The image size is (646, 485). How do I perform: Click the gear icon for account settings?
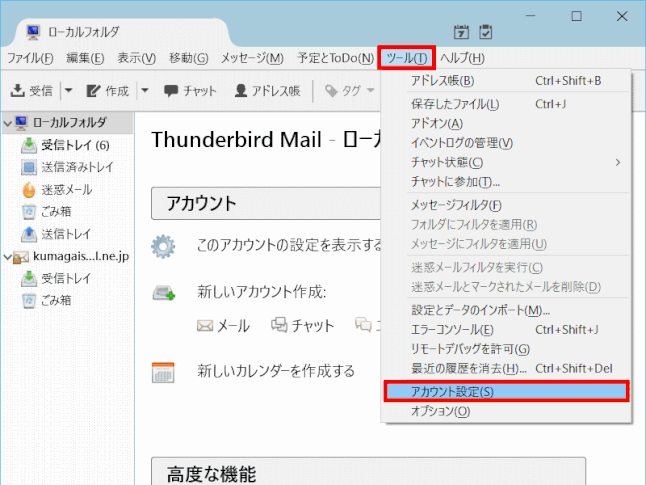pyautogui.click(x=163, y=246)
